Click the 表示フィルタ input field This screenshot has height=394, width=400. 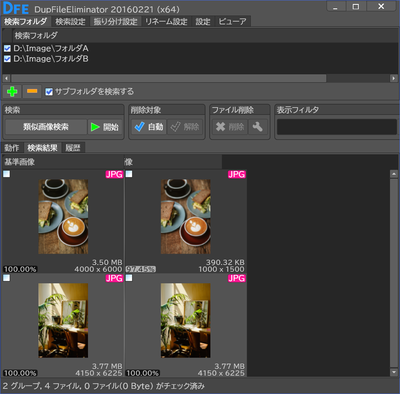(337, 127)
